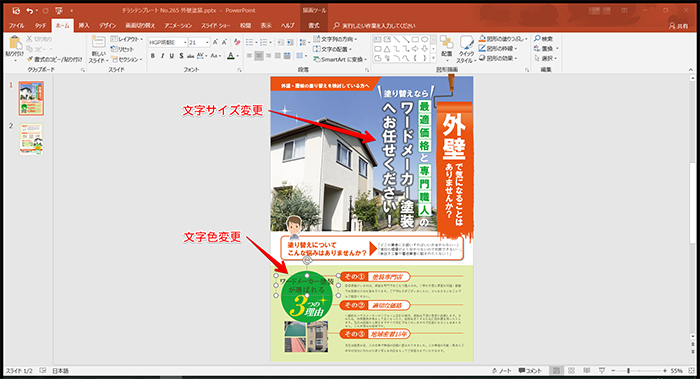Select the arrow line shape in gallery
Screen dimensions: 700x379
(x=406, y=39)
